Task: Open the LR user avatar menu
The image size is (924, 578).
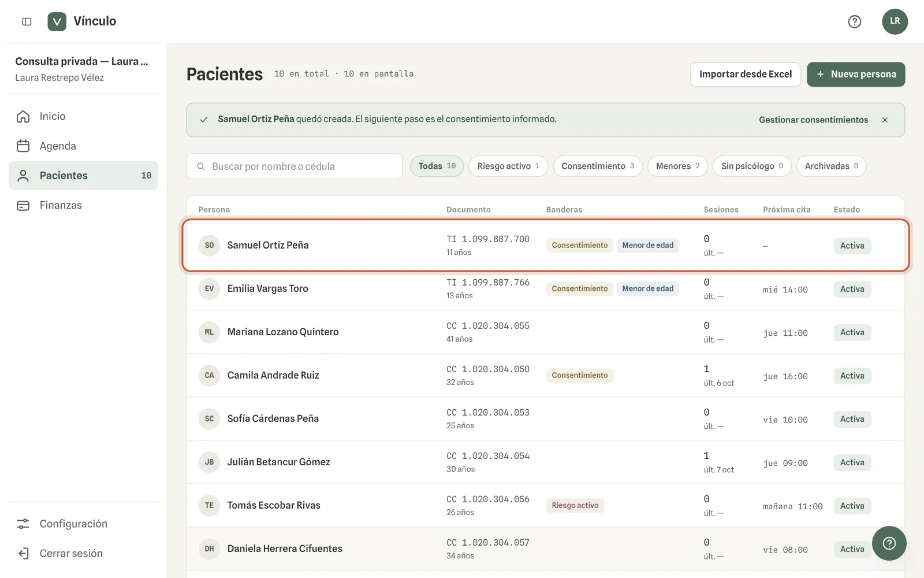Action: (x=895, y=21)
